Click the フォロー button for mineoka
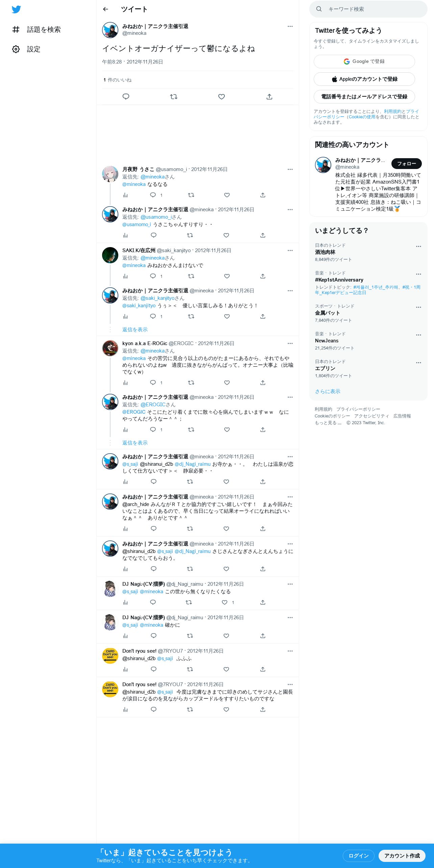The width and height of the screenshot is (434, 868). 407,164
